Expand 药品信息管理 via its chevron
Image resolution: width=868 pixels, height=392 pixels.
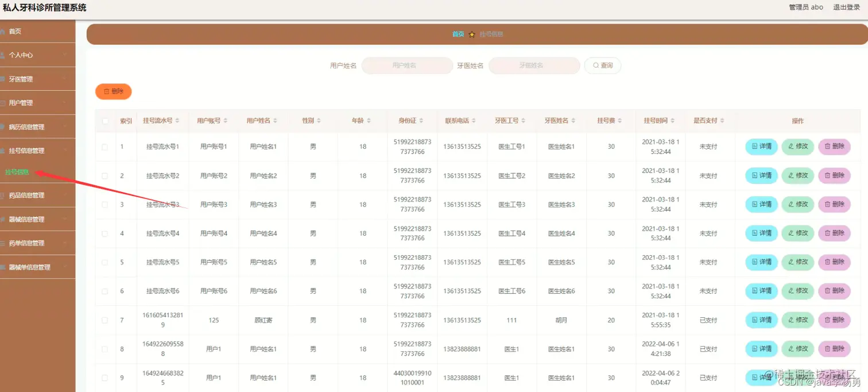(65, 195)
